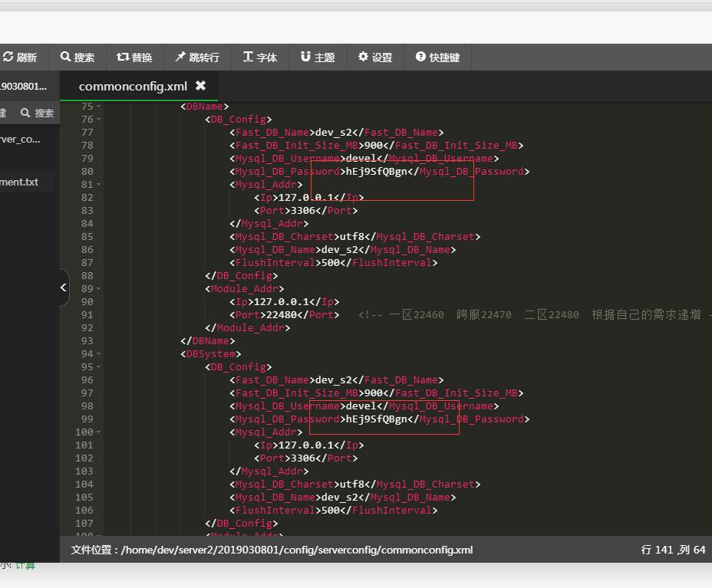Fold the DBName block at line 75
This screenshot has height=588, width=712.
point(98,106)
